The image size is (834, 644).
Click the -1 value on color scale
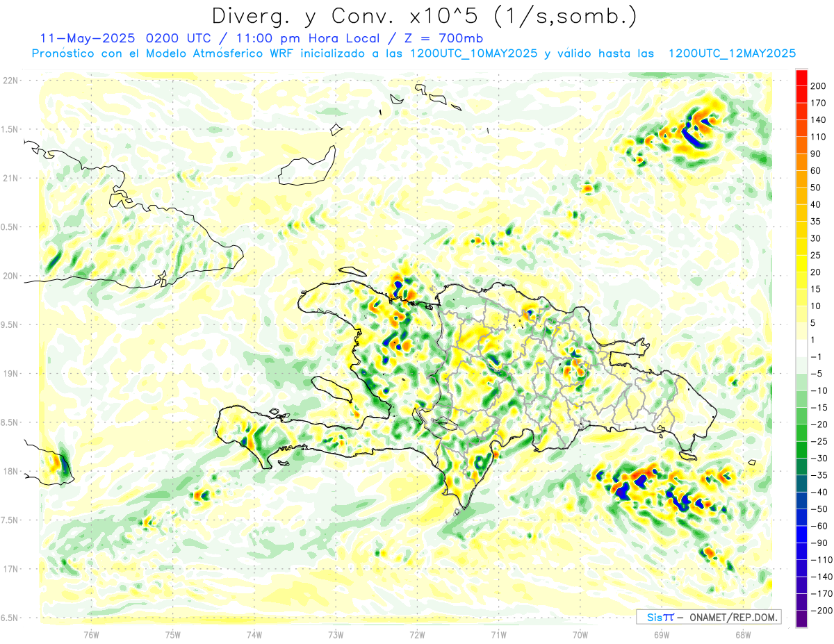pyautogui.click(x=816, y=357)
